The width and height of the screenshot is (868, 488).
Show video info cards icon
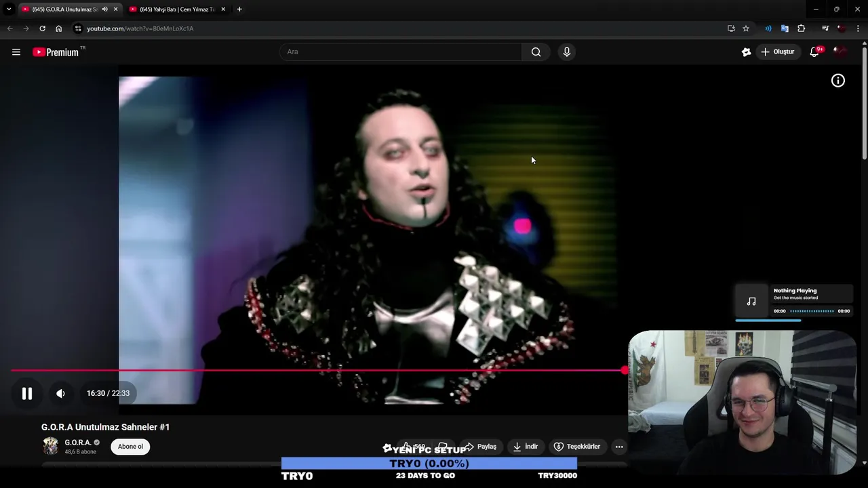pyautogui.click(x=838, y=81)
